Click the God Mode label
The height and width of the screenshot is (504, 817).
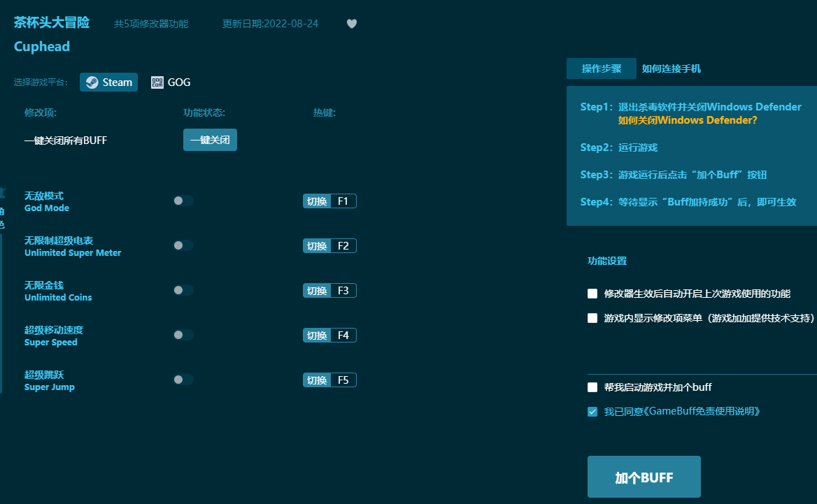(x=47, y=208)
